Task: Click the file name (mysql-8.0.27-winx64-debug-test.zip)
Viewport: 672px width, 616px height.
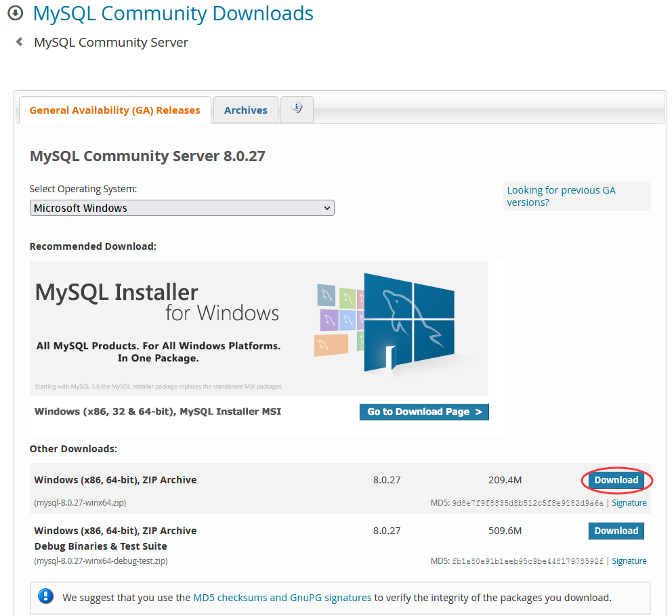Action: click(101, 560)
